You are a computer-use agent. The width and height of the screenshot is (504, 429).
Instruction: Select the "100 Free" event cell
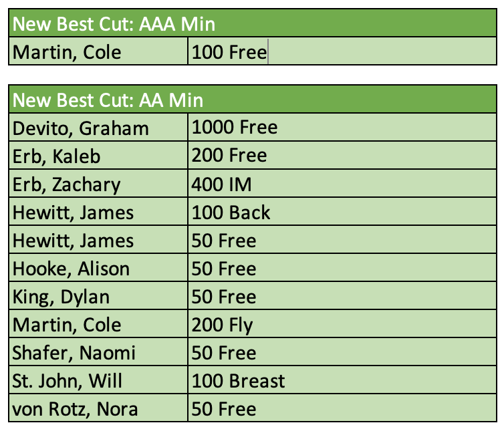click(229, 52)
